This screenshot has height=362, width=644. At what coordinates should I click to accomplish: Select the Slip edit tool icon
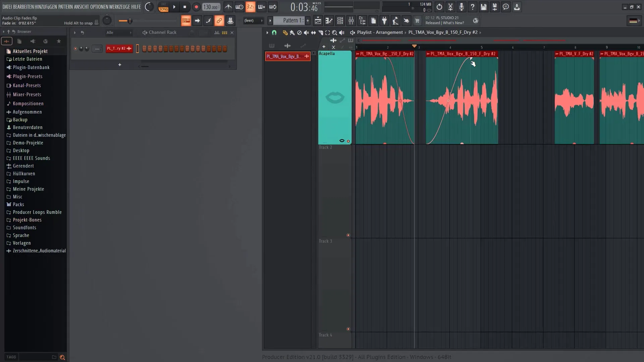[315, 32]
